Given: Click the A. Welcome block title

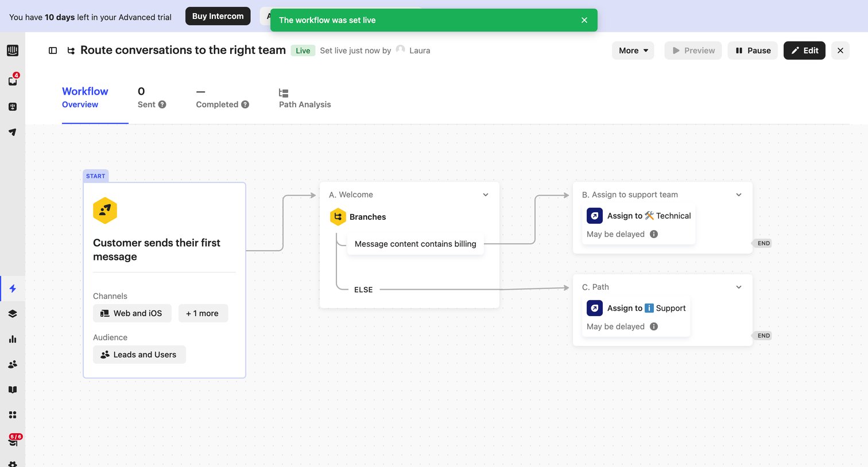Looking at the screenshot, I should point(351,195).
